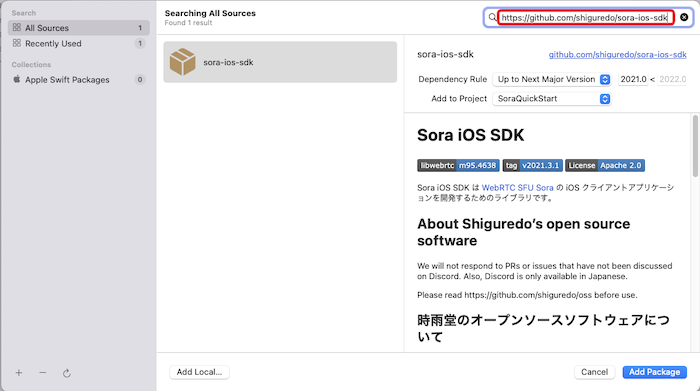Image resolution: width=700 pixels, height=391 pixels.
Task: Click the Apple Swift Packages count badge
Action: click(x=140, y=79)
